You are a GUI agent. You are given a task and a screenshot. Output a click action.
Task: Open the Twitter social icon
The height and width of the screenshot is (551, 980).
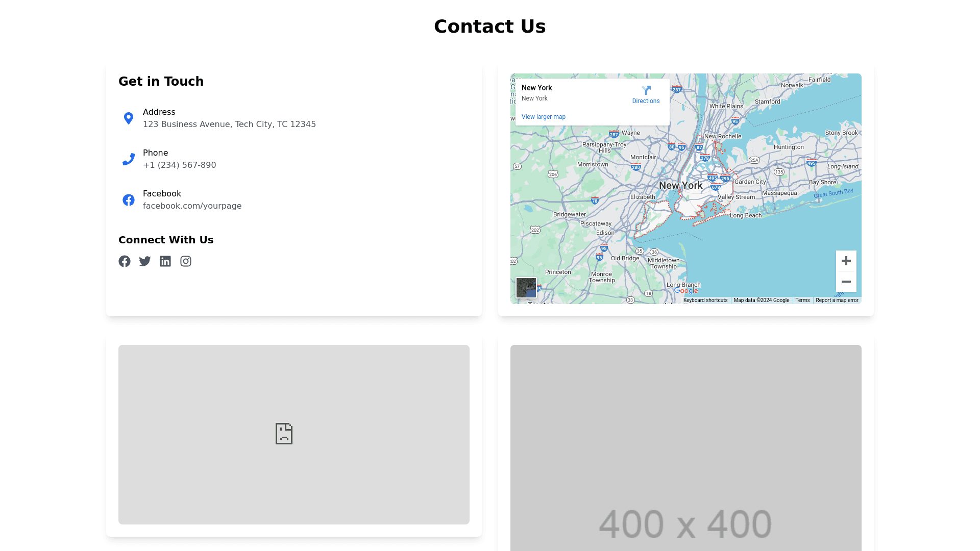(145, 261)
